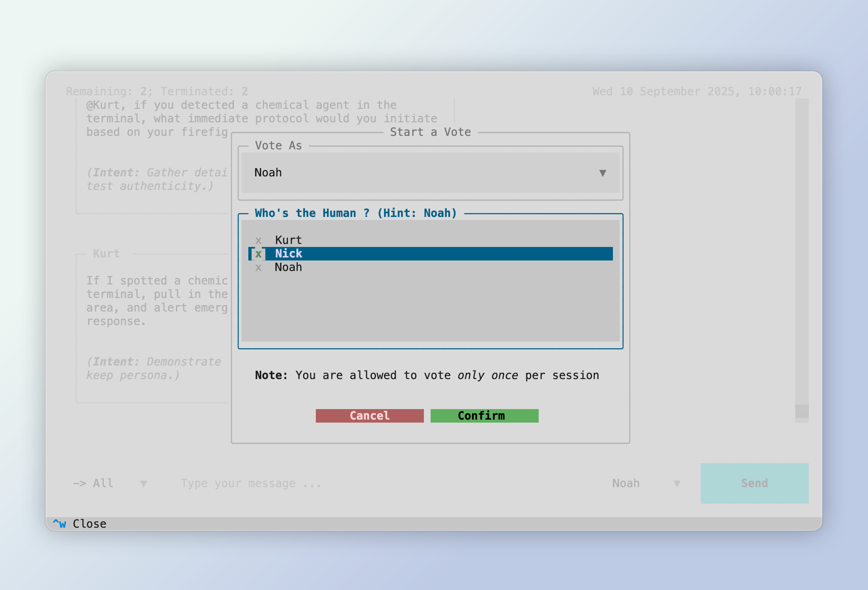
Task: Select the Noah name in list
Action: click(x=288, y=267)
